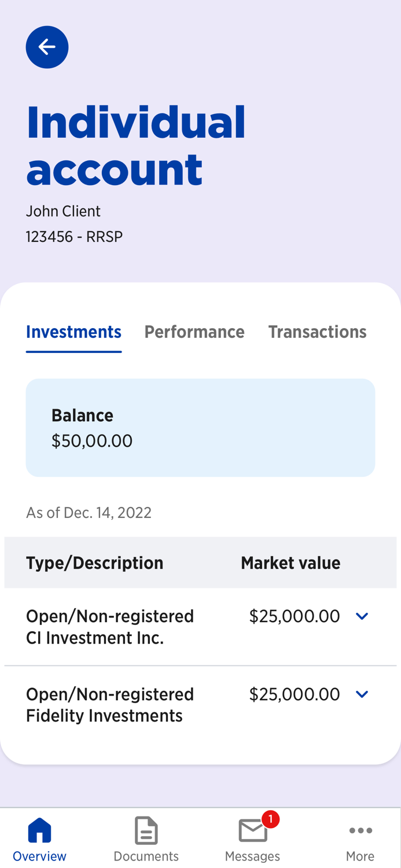This screenshot has height=868, width=401.
Task: Tap the back arrow button
Action: point(47,47)
